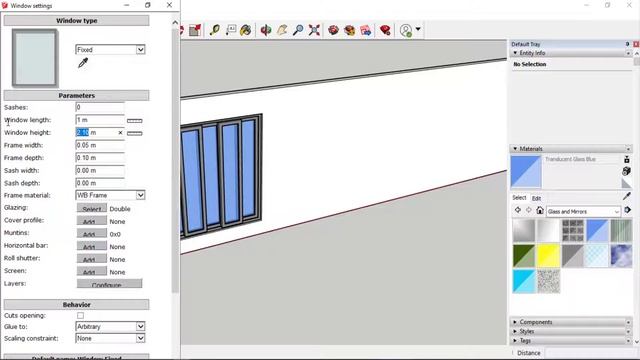Screen dimensions: 640x360
Task: Switch to the Select tab in Materials
Action: tap(519, 198)
